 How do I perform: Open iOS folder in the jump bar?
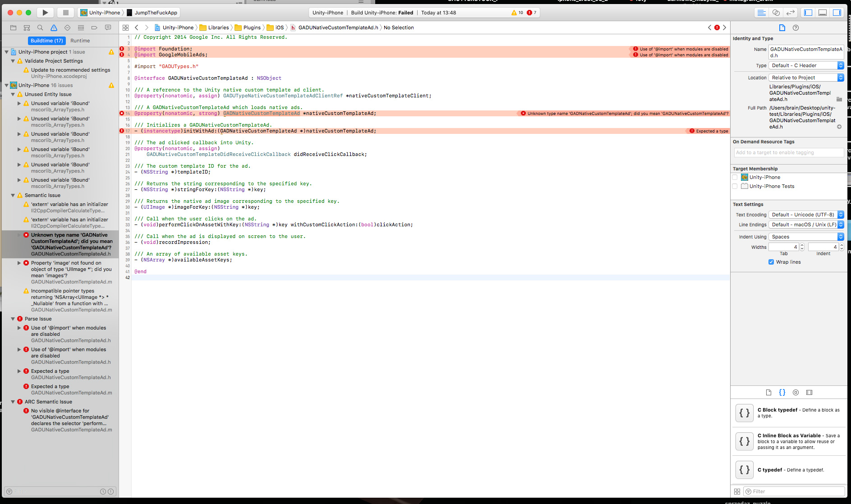pos(276,27)
